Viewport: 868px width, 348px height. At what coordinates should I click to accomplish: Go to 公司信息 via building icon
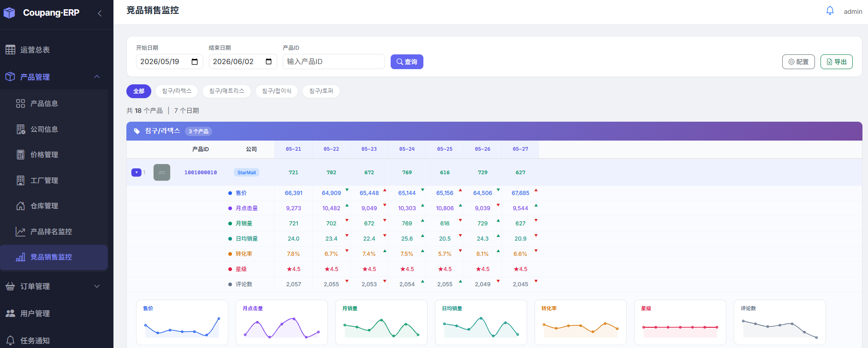pos(20,130)
